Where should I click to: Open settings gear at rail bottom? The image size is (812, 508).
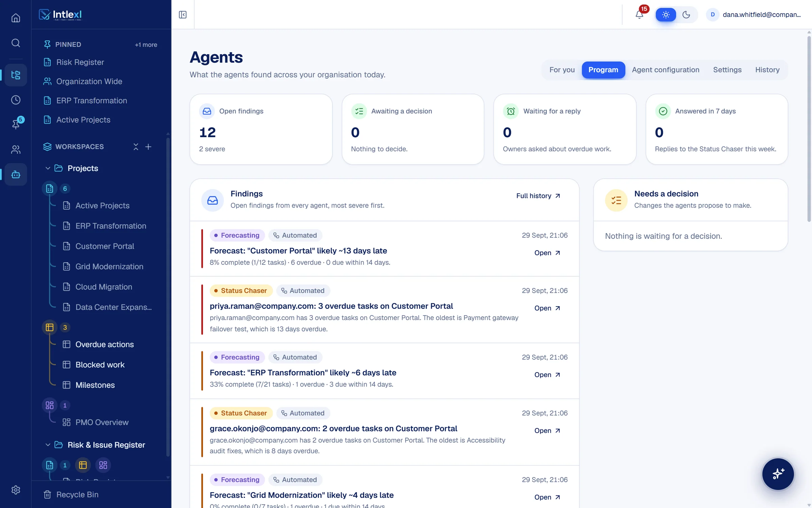click(16, 490)
